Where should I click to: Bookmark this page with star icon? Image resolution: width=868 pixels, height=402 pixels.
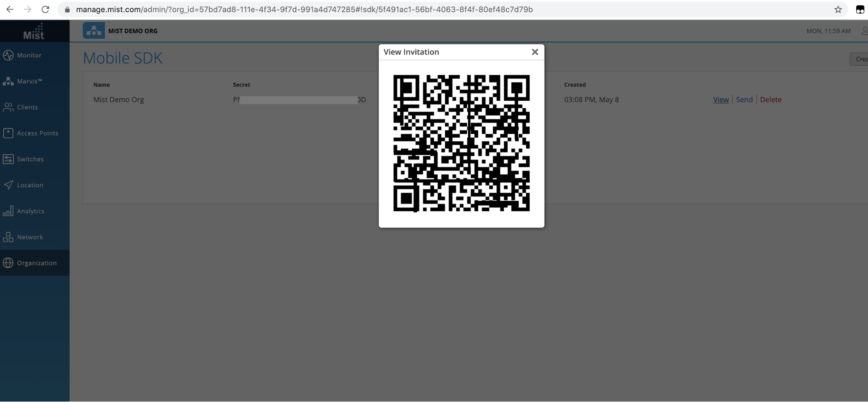point(838,10)
